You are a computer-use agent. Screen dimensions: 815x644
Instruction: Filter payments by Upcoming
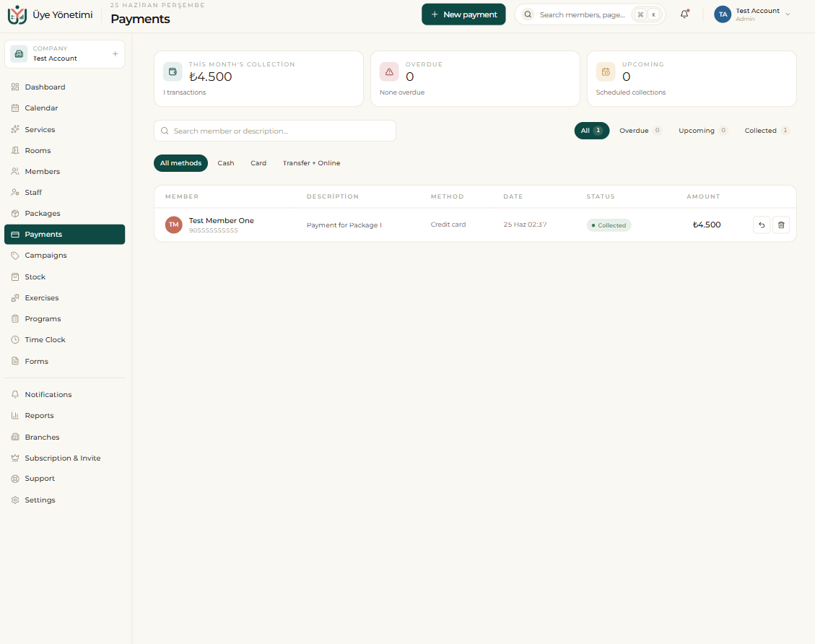click(702, 131)
